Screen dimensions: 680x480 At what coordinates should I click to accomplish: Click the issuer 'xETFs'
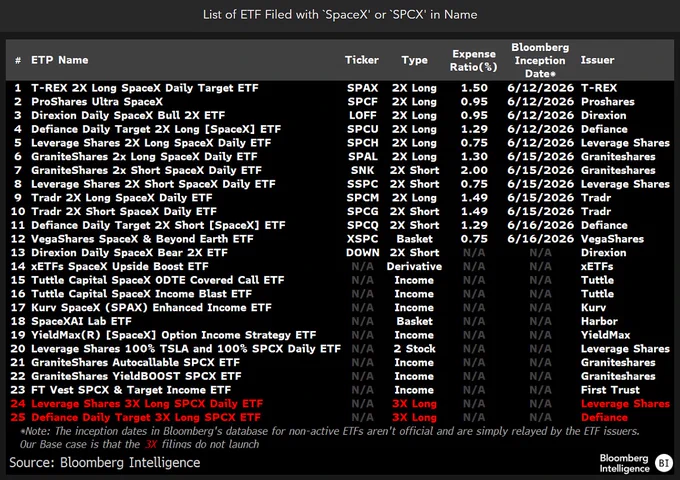(x=597, y=266)
